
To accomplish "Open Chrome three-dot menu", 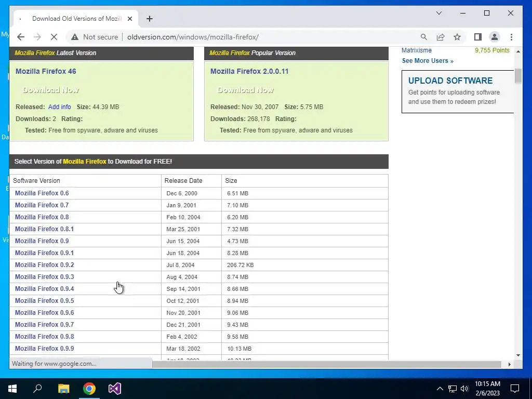I will point(511,37).
